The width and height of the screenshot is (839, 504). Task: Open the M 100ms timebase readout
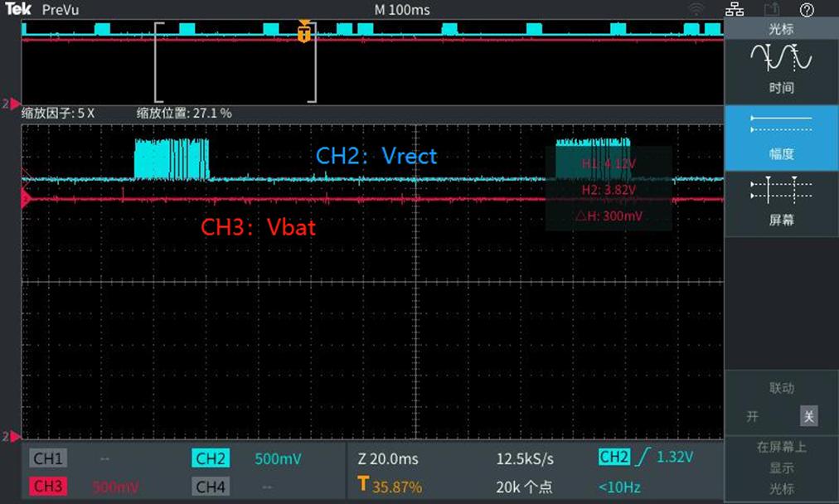pyautogui.click(x=402, y=10)
